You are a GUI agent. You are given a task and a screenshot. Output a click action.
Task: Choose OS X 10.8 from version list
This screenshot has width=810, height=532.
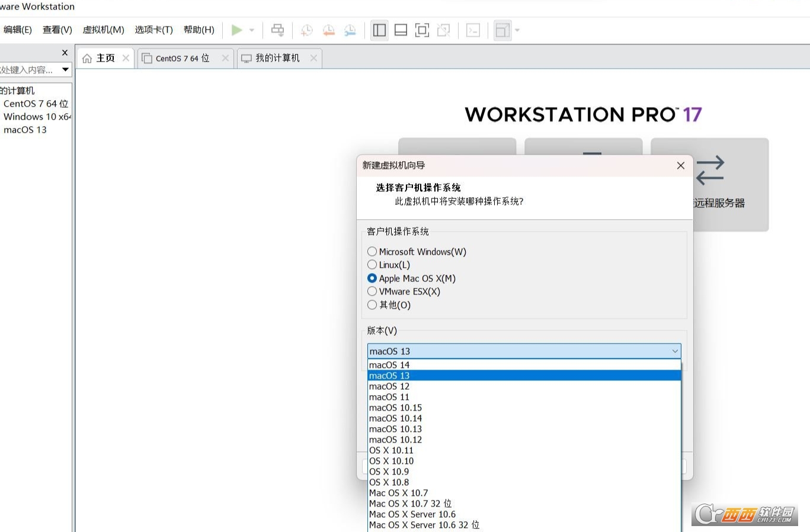pos(524,482)
